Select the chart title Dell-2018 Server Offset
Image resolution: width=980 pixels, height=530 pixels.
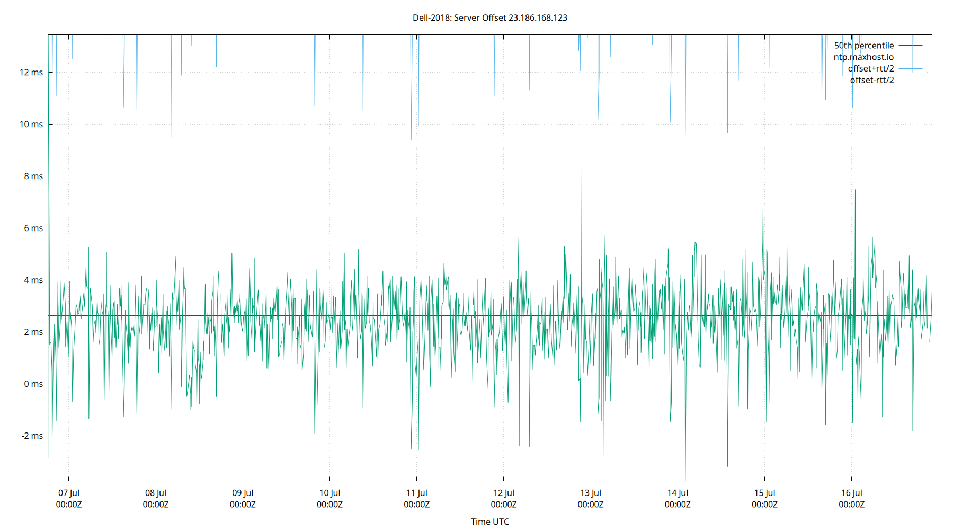[x=490, y=17]
